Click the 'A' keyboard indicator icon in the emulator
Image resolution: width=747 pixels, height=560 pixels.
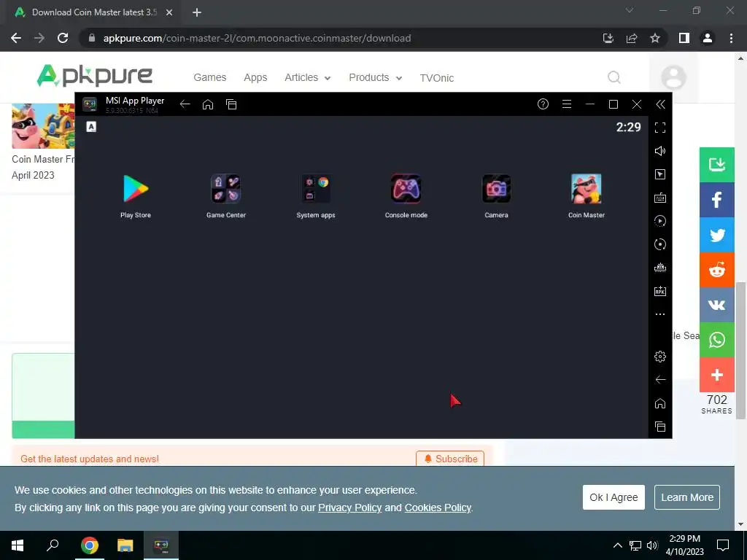tap(91, 127)
